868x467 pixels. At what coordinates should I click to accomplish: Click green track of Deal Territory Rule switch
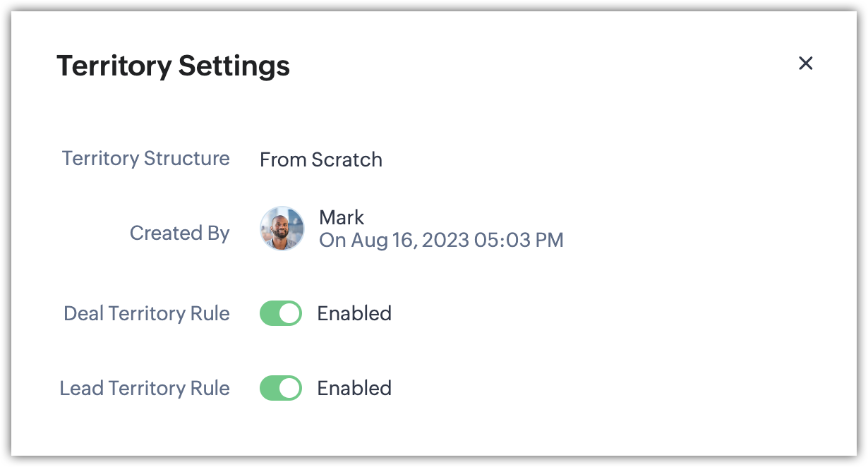270,313
